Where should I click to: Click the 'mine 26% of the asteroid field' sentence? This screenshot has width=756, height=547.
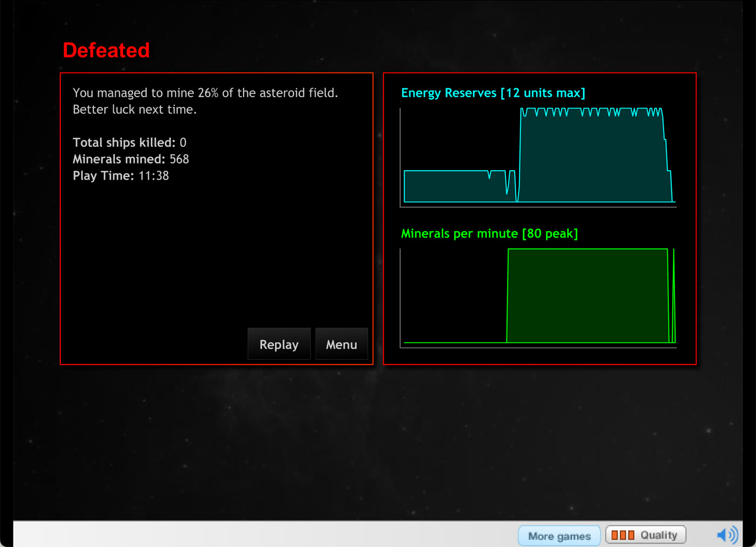pos(205,93)
